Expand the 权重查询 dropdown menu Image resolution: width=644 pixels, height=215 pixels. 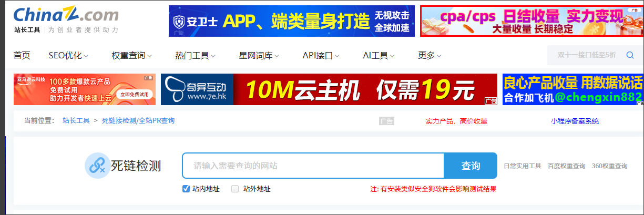[131, 56]
